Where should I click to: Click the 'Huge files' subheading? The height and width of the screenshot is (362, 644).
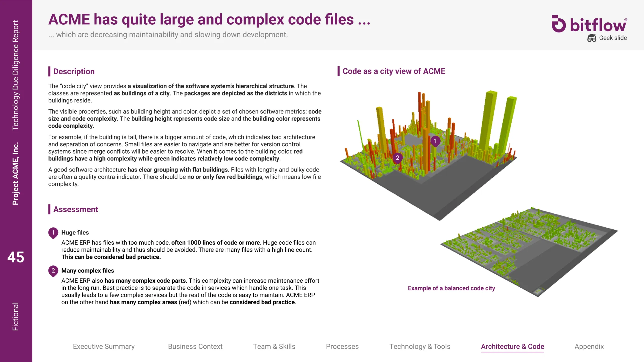[x=75, y=233]
